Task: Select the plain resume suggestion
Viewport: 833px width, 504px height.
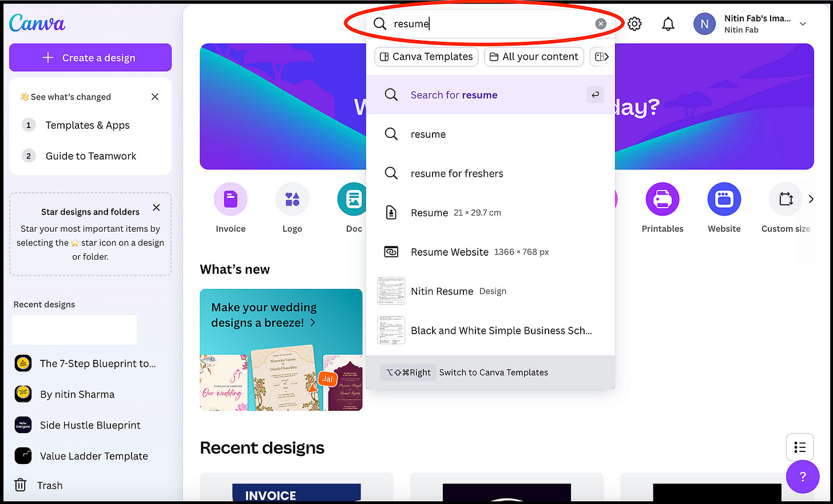Action: point(490,134)
